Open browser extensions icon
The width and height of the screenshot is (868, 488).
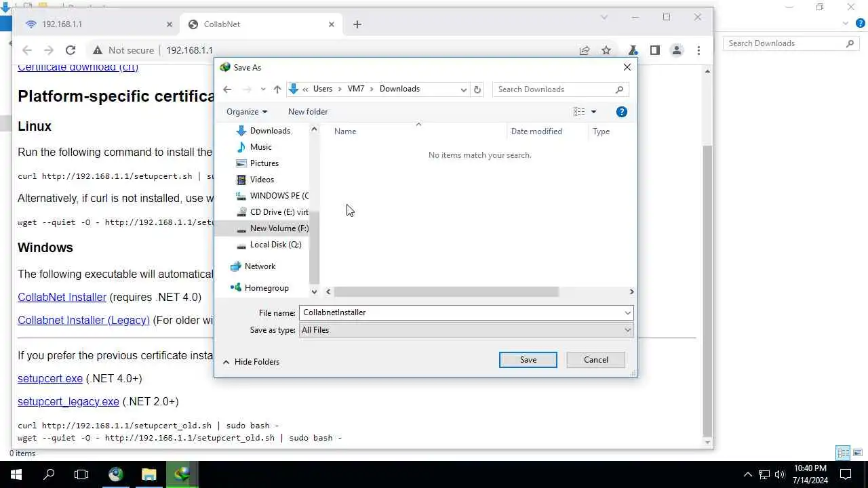pyautogui.click(x=633, y=50)
